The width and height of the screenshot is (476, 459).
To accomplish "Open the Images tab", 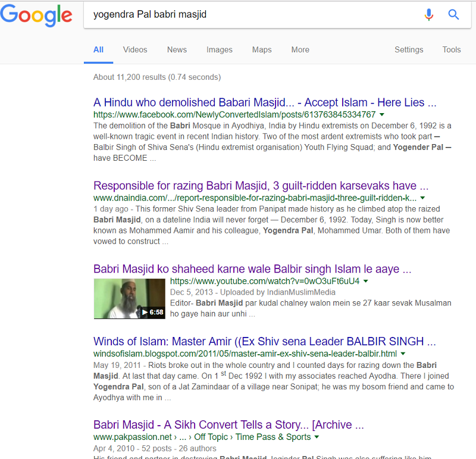I will (220, 49).
